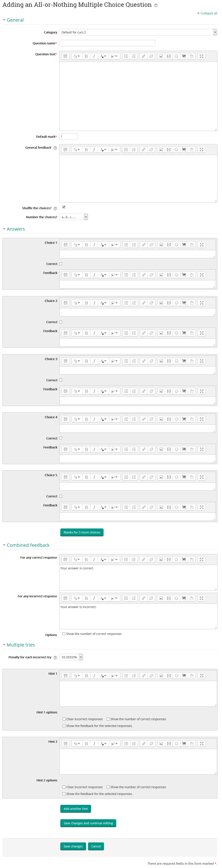
Task: Open help icon beside page title
Action: tap(156, 5)
